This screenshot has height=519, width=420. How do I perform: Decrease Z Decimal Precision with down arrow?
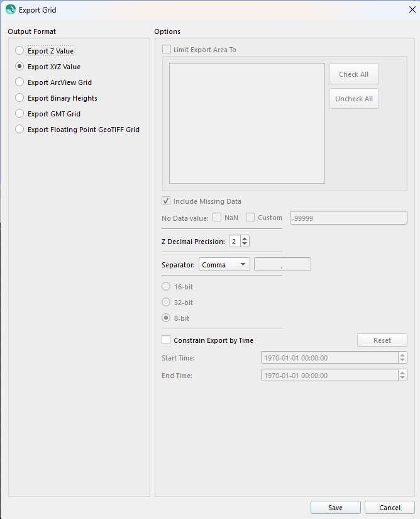pos(245,244)
